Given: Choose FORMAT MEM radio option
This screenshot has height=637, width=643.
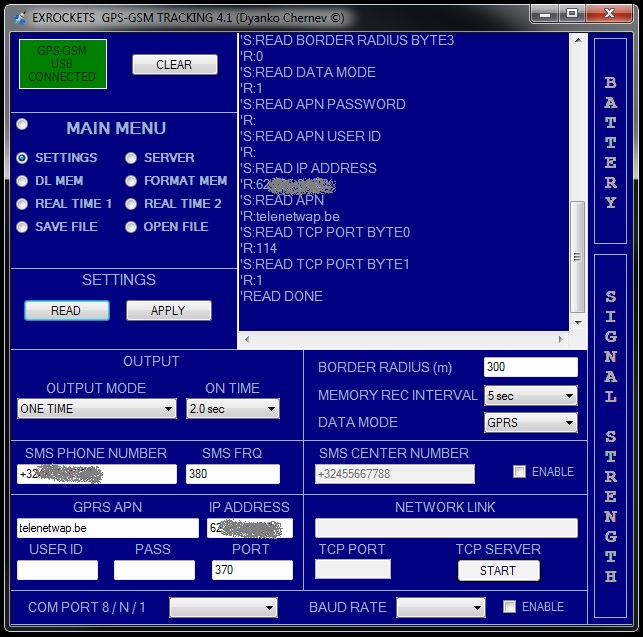Looking at the screenshot, I should (x=131, y=181).
